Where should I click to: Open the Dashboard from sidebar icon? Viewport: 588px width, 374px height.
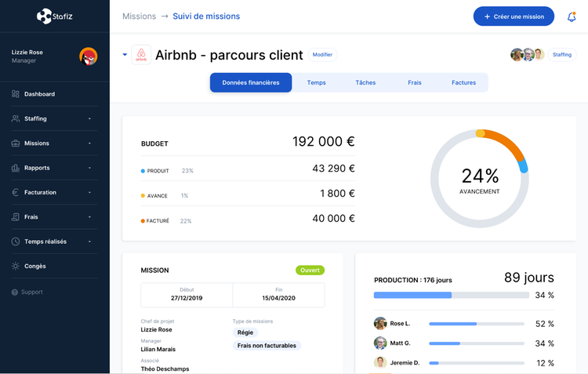pos(16,94)
